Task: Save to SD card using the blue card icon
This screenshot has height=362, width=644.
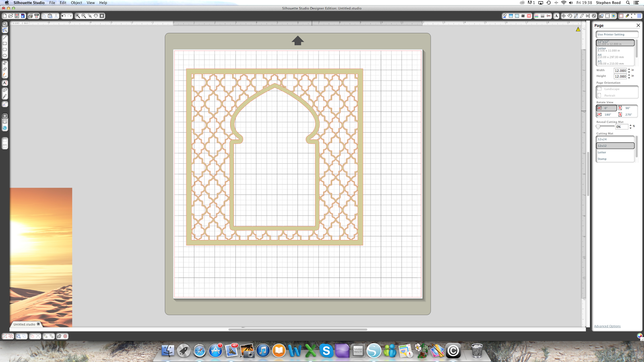Action: tap(23, 16)
